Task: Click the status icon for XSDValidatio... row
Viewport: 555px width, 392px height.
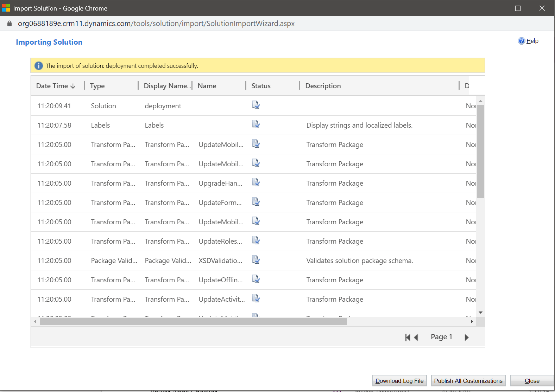Action: (256, 260)
